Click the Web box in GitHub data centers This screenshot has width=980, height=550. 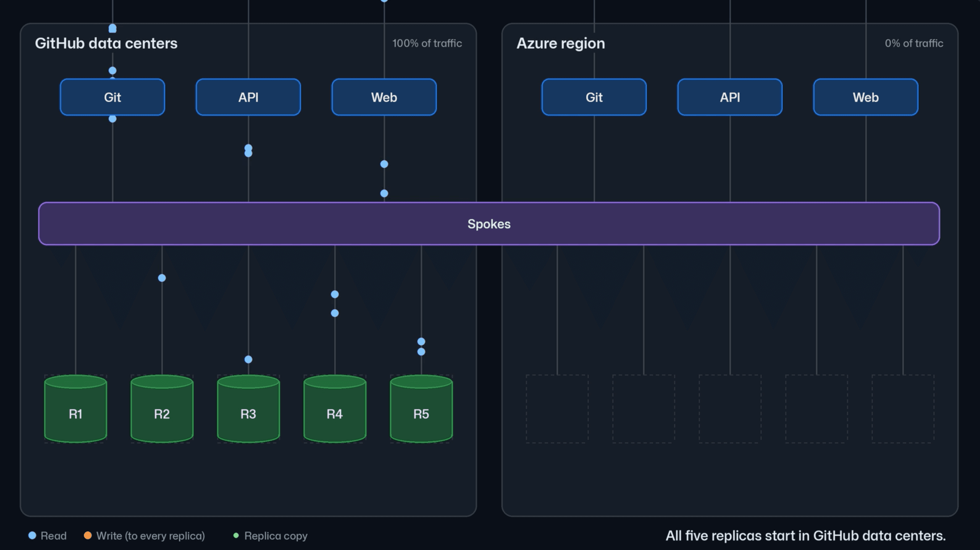tap(384, 97)
